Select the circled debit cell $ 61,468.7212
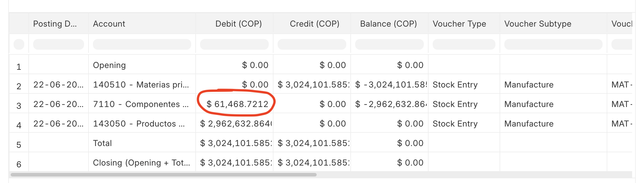 [x=237, y=104]
